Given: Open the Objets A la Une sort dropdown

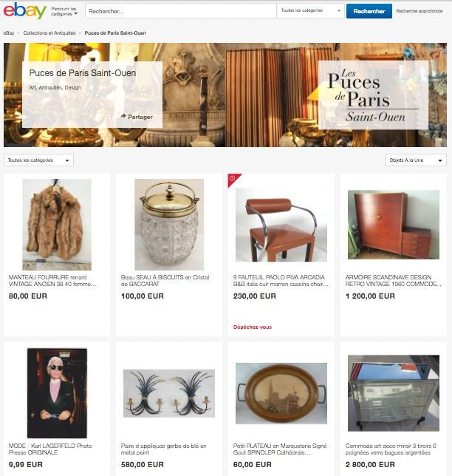Looking at the screenshot, I should [x=416, y=160].
